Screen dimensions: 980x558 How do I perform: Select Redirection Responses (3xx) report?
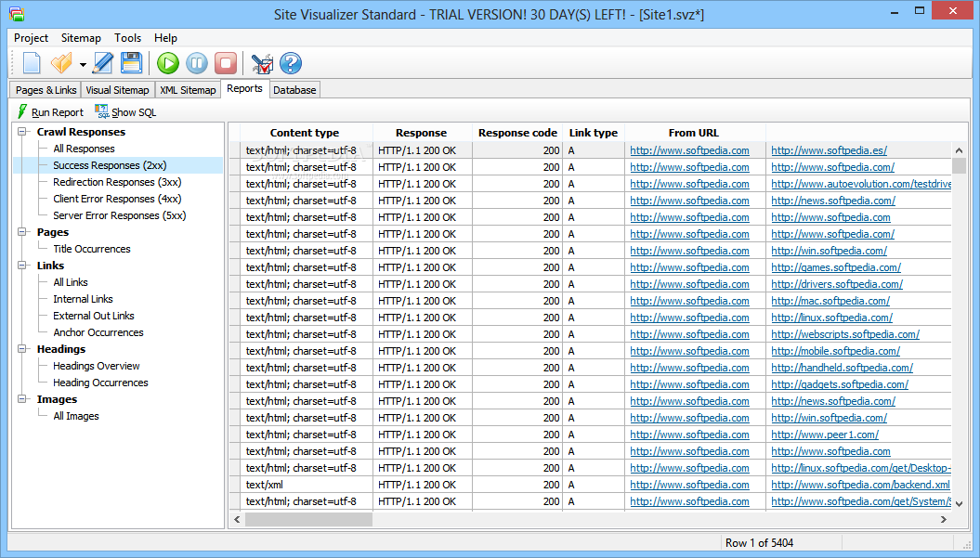point(117,183)
